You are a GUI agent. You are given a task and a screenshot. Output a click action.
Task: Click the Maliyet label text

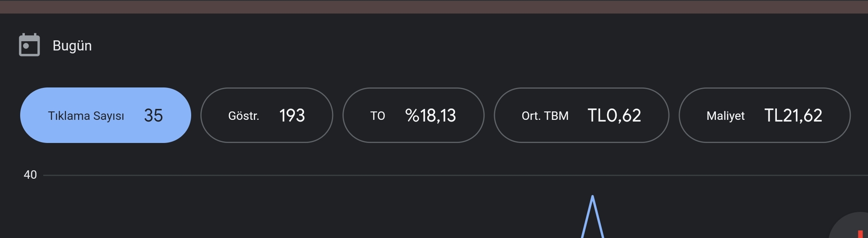tap(726, 116)
